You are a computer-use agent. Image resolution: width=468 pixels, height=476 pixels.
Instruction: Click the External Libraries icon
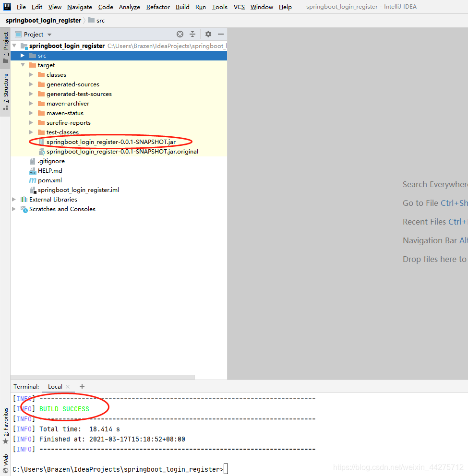click(24, 200)
